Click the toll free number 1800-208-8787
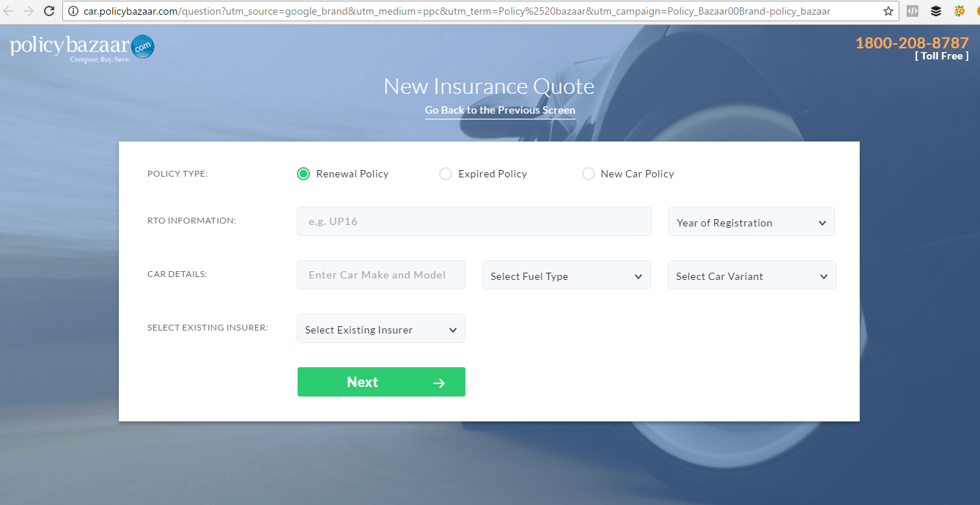This screenshot has height=505, width=980. (912, 43)
